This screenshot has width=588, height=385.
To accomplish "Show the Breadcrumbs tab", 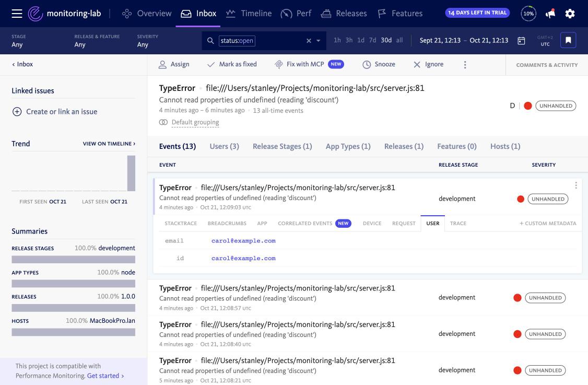I will click(227, 223).
